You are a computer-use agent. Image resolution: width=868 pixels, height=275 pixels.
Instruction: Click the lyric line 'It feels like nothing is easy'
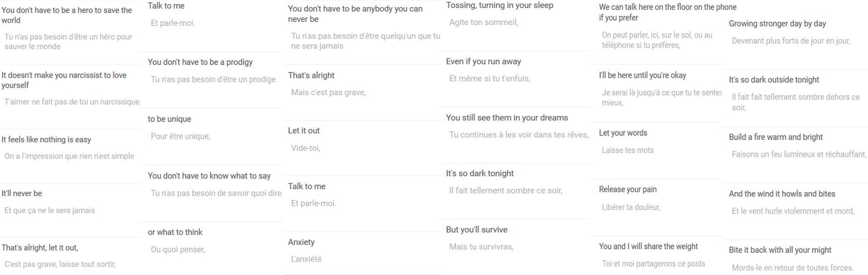pos(46,140)
